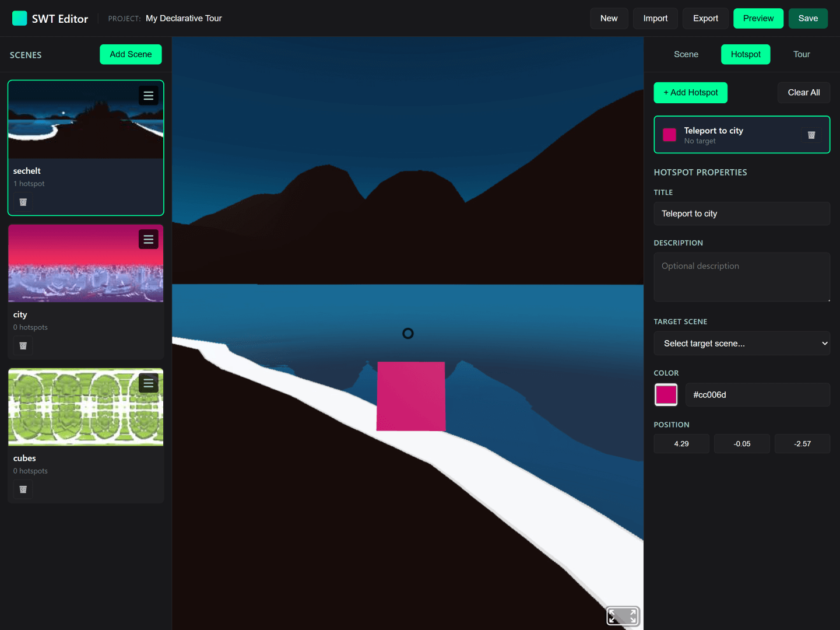Click + Add Hotspot
The height and width of the screenshot is (630, 840).
pyautogui.click(x=691, y=93)
